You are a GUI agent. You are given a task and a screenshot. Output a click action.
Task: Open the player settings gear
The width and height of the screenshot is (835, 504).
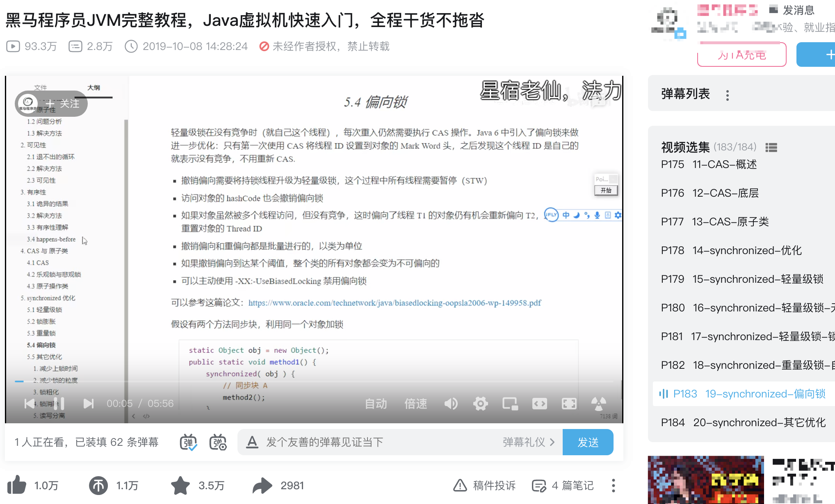point(480,404)
